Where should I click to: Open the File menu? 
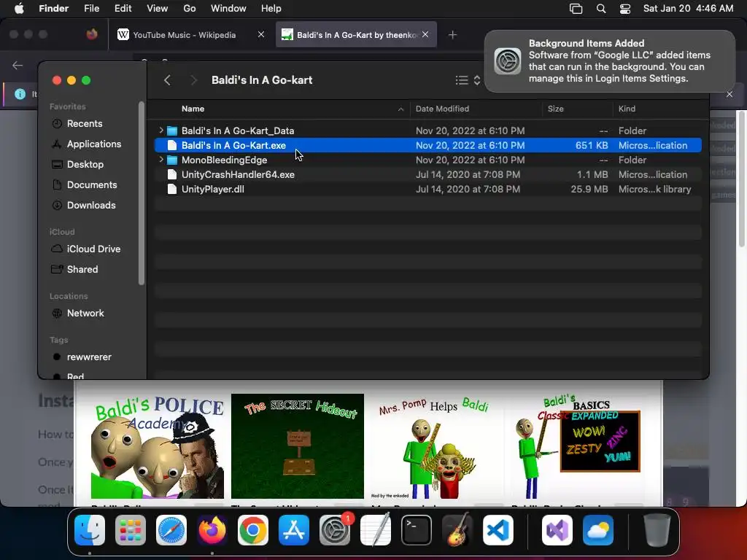point(91,9)
